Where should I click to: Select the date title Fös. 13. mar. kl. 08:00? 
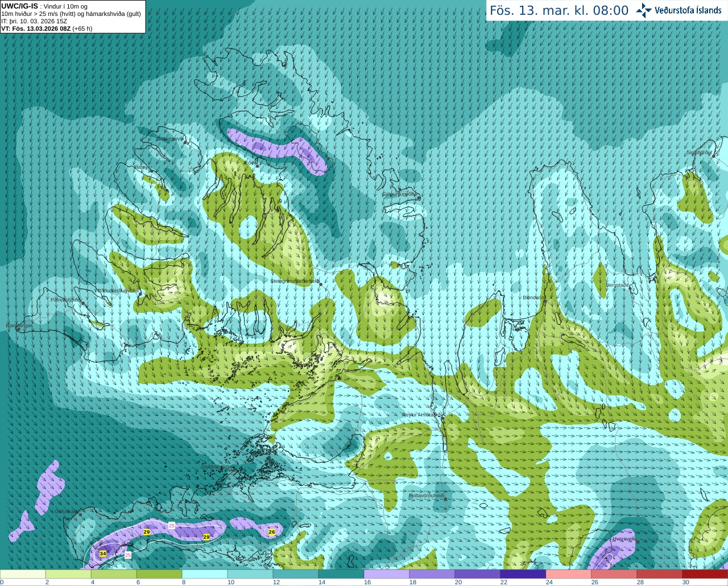(559, 11)
